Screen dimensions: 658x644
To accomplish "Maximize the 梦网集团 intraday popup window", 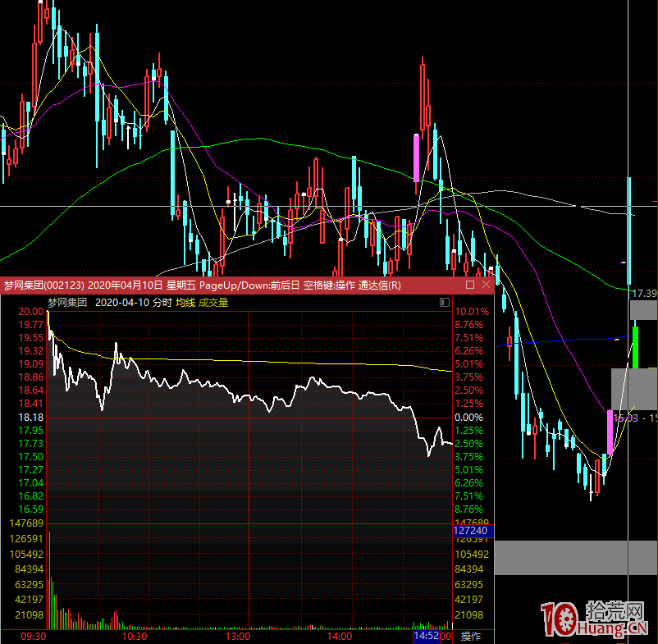I will point(470,285).
